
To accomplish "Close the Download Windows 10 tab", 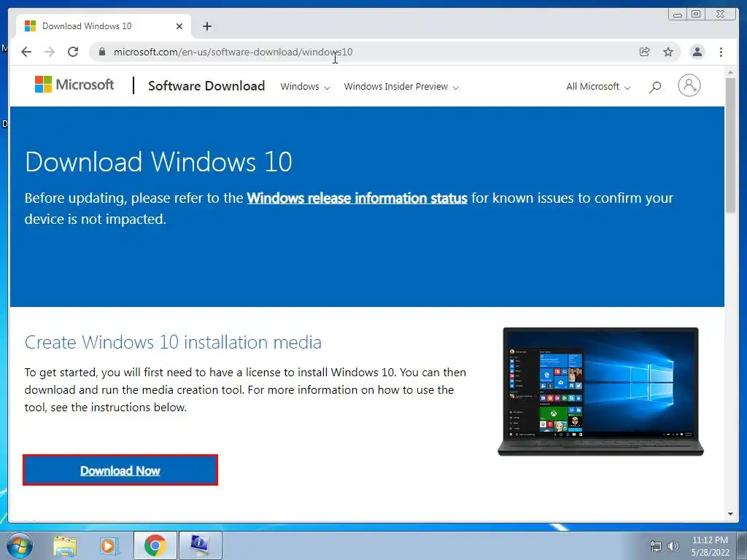I will 179,26.
